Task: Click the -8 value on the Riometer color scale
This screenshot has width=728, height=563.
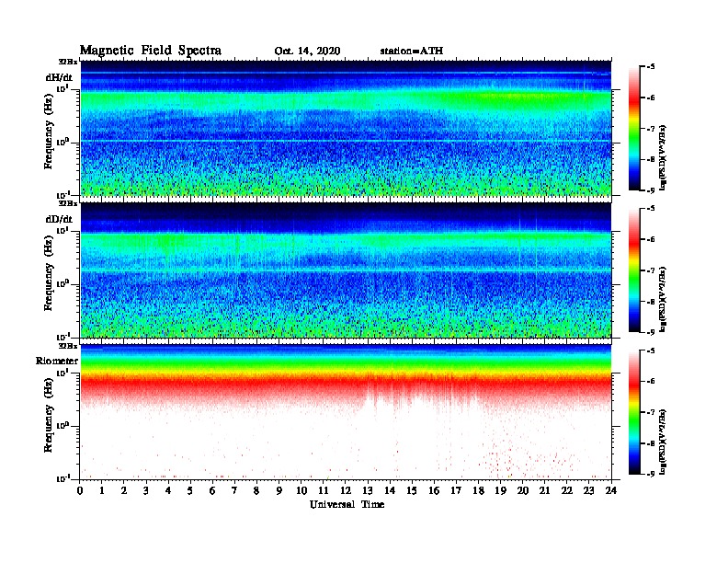Action: [x=651, y=443]
